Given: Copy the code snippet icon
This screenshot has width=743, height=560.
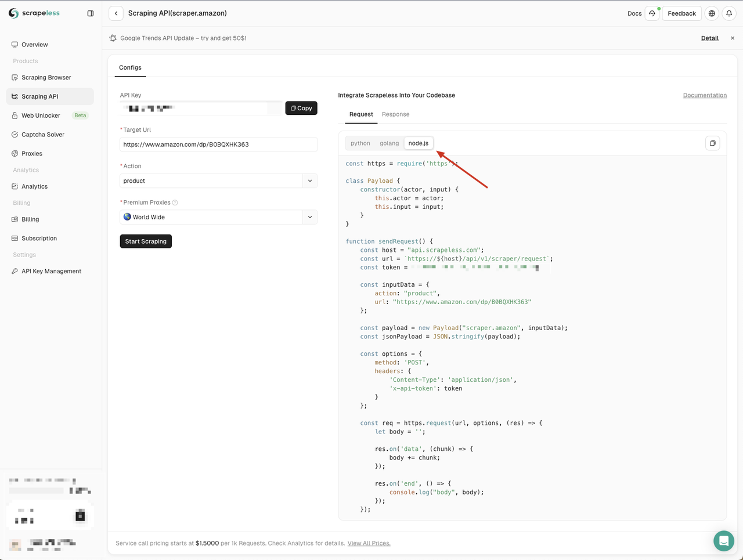Looking at the screenshot, I should [712, 143].
